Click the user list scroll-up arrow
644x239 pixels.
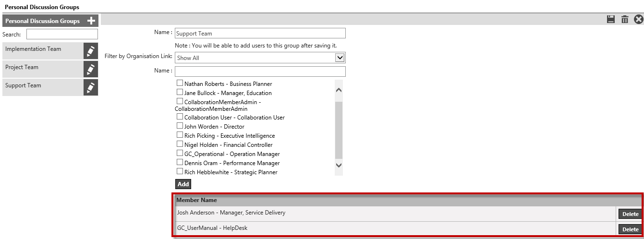click(x=339, y=90)
